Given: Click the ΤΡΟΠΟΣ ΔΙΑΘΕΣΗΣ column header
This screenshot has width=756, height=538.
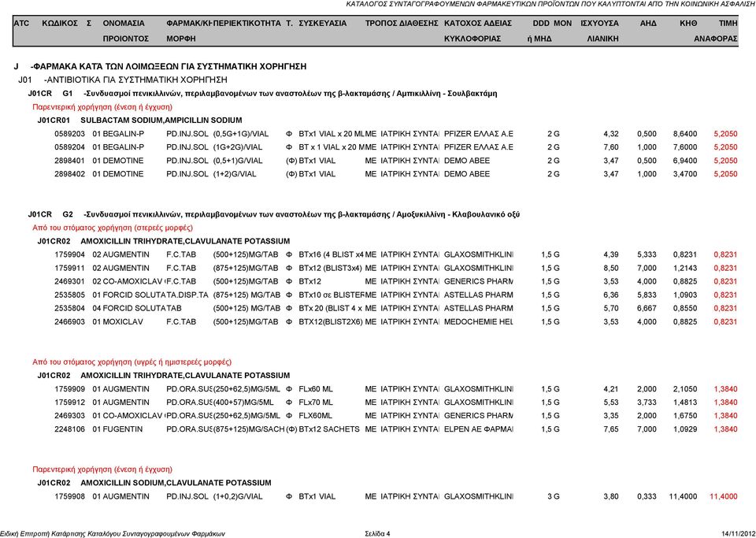Looking at the screenshot, I should (402, 23).
